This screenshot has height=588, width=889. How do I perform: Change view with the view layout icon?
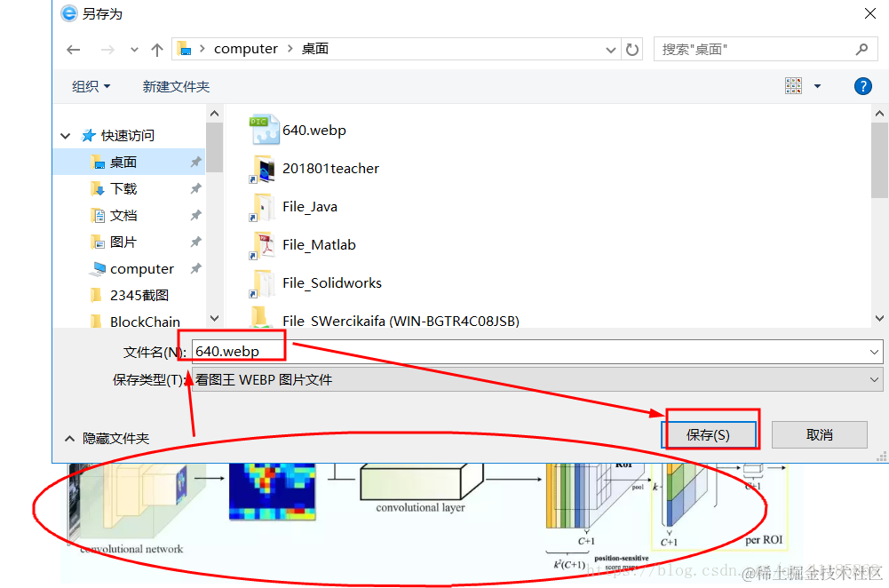(x=793, y=85)
